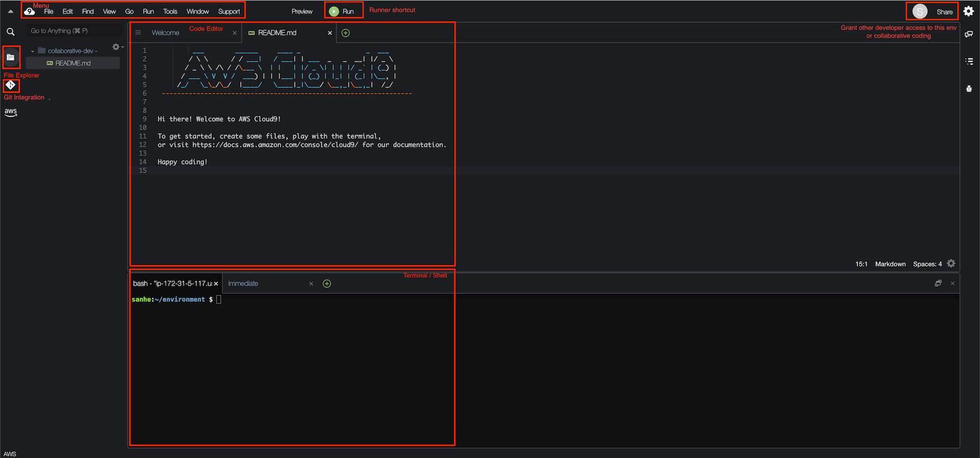Switch to the README.md editor tab
Image resolution: width=980 pixels, height=458 pixels.
click(277, 33)
